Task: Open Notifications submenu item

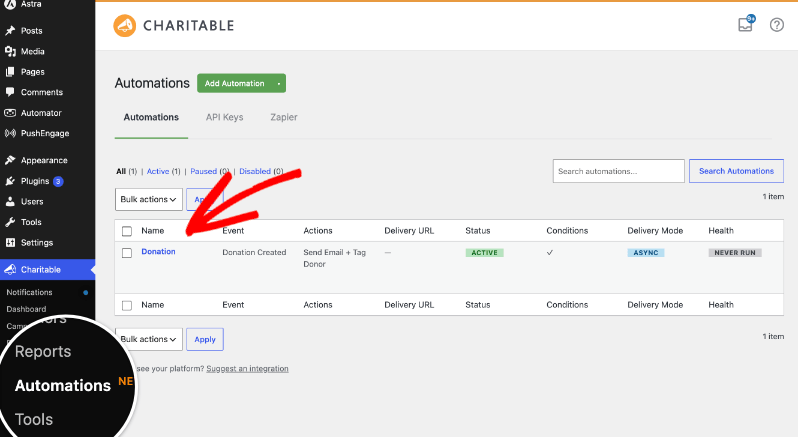Action: pyautogui.click(x=30, y=293)
